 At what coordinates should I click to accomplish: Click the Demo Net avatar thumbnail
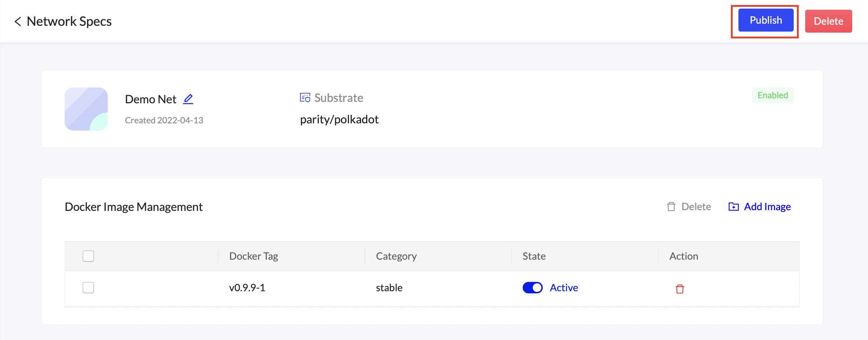click(x=86, y=109)
